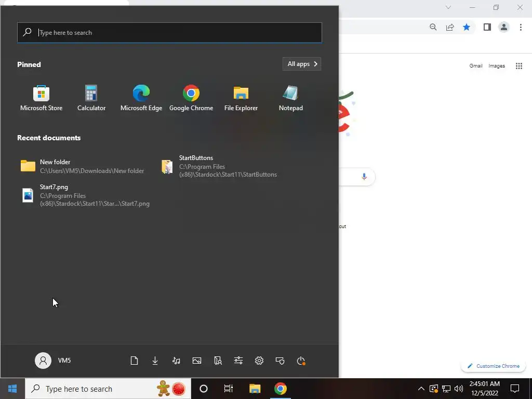532x399 pixels.
Task: Open Microsoft Store from pinned apps
Action: [x=41, y=98]
